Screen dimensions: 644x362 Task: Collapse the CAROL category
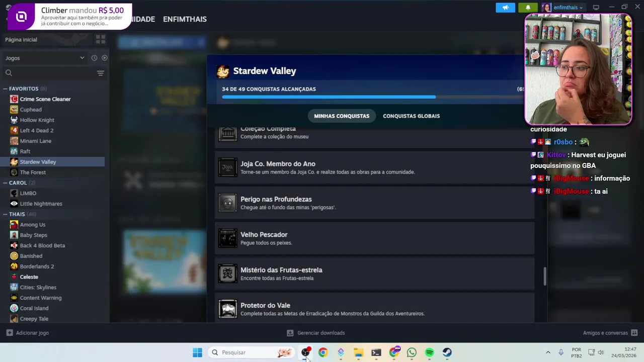click(19, 183)
